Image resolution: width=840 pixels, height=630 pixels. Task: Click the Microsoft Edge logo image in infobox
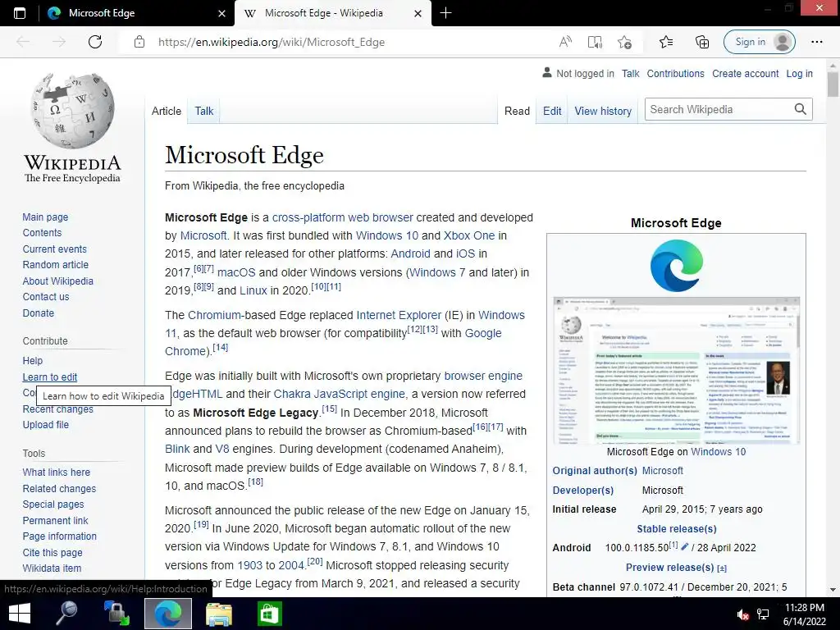[x=677, y=266]
